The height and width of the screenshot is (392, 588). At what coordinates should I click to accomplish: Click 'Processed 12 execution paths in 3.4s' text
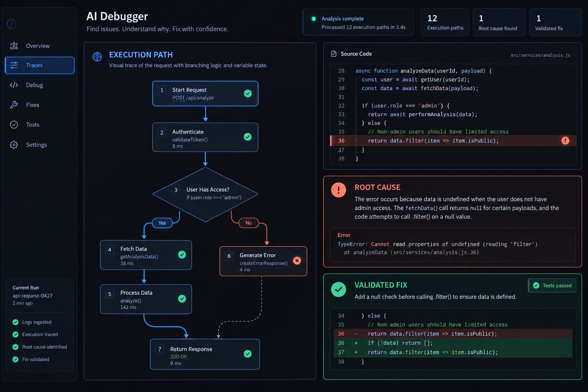coord(363,28)
